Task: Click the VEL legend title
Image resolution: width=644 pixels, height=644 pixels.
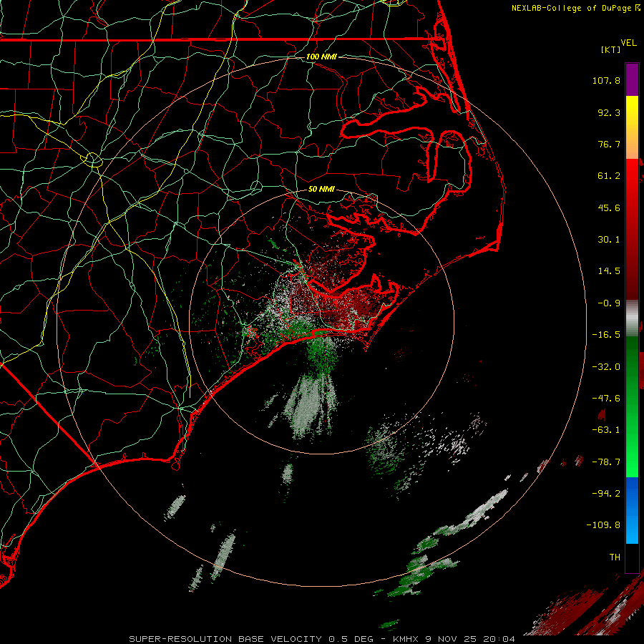Action: (628, 43)
